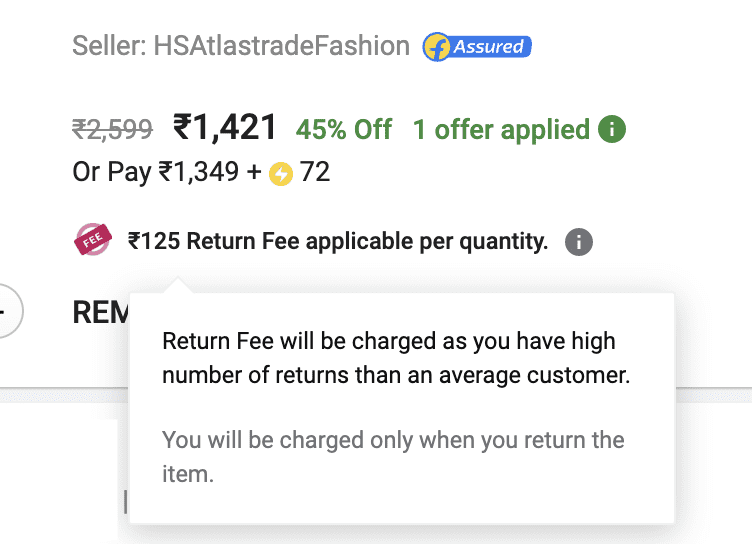Click the 'Seller:' label text
This screenshot has height=544, width=752.
[x=109, y=46]
